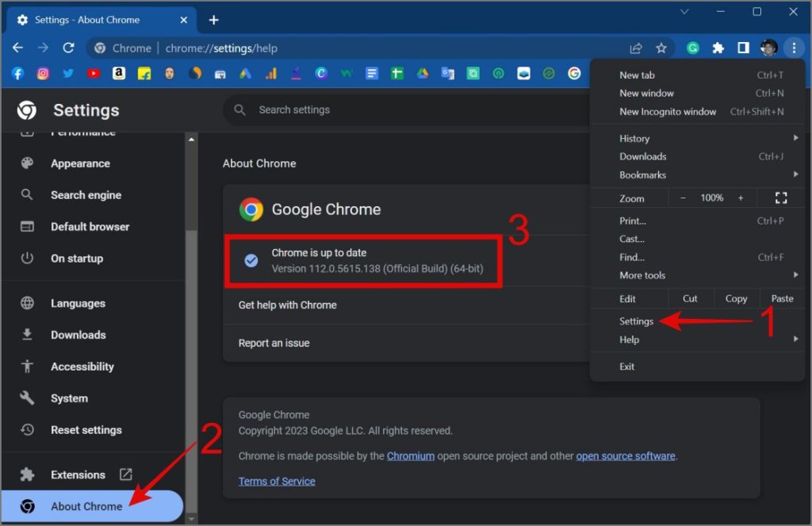Open the Facebook bookmark icon
Screen dimensions: 812x526
(17, 74)
